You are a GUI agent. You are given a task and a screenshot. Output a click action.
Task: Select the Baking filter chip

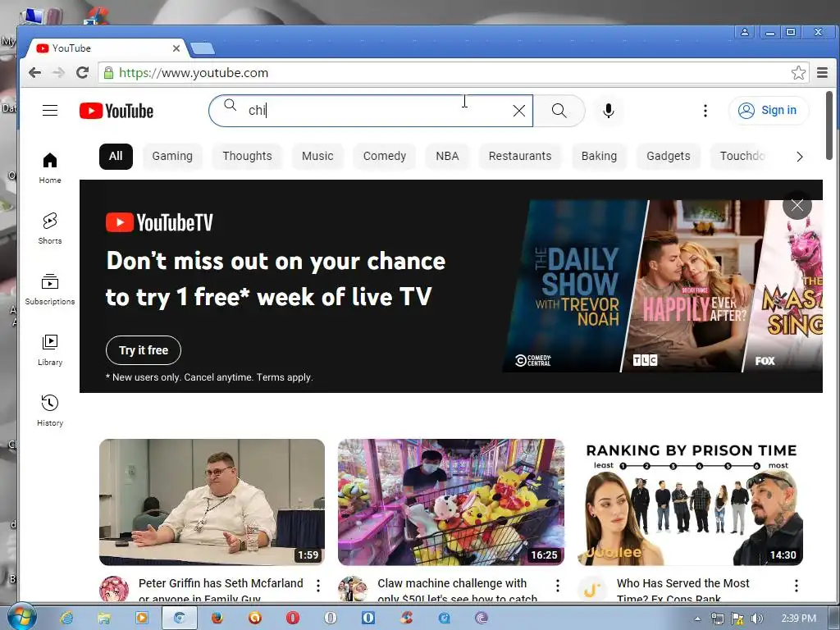(x=599, y=156)
